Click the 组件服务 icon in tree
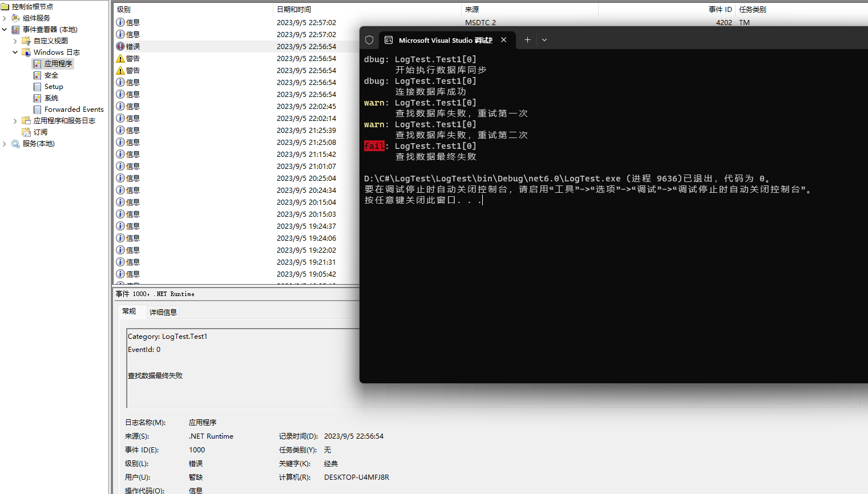868x494 pixels. [15, 18]
